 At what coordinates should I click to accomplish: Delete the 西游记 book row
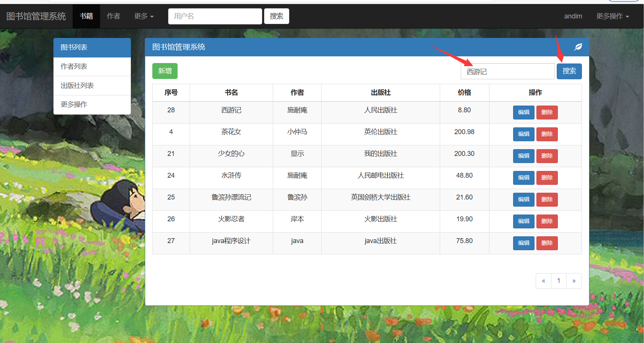[547, 112]
